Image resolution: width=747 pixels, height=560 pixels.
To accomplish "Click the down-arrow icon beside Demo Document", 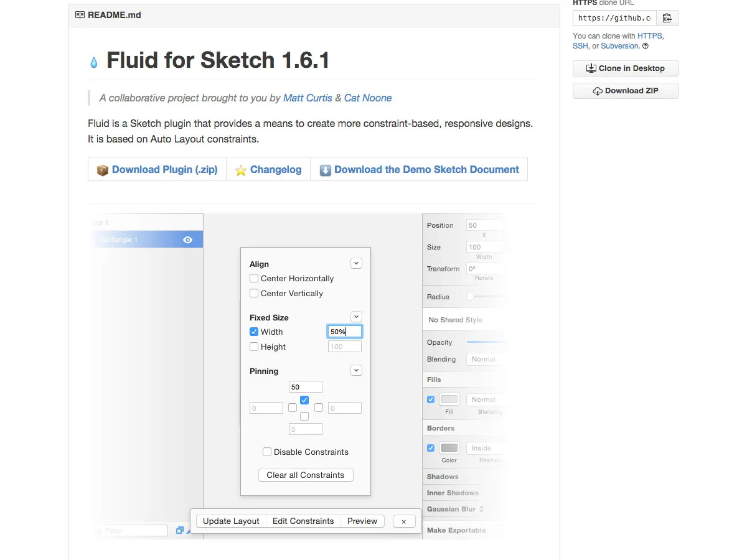I will pos(326,170).
